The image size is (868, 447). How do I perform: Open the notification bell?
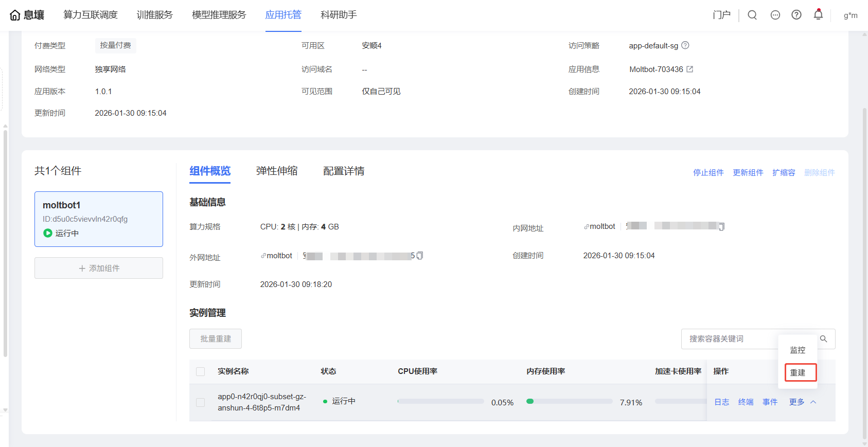click(x=818, y=14)
